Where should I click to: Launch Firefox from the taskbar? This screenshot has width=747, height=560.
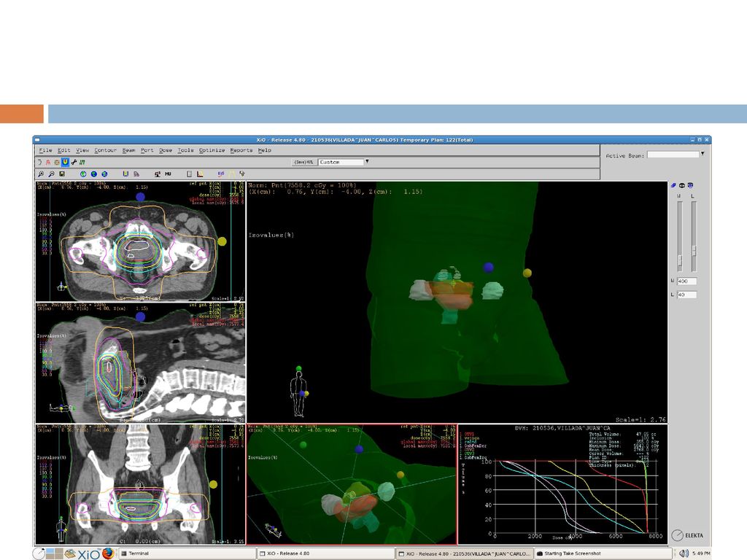[x=108, y=553]
